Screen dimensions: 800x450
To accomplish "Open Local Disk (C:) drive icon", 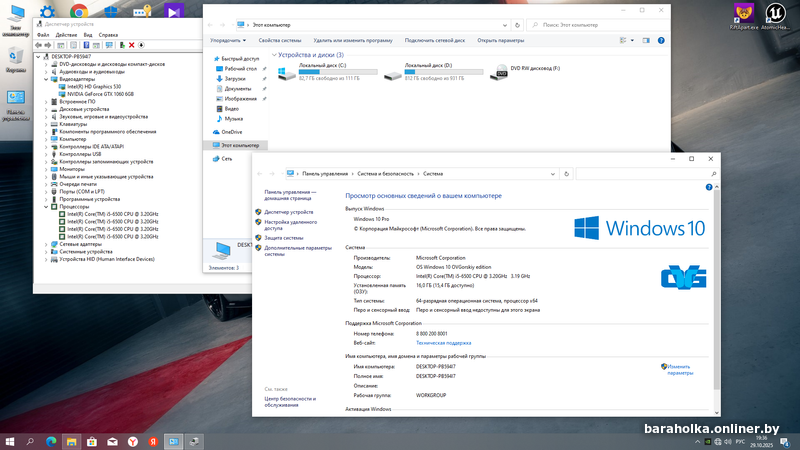I will coord(284,71).
